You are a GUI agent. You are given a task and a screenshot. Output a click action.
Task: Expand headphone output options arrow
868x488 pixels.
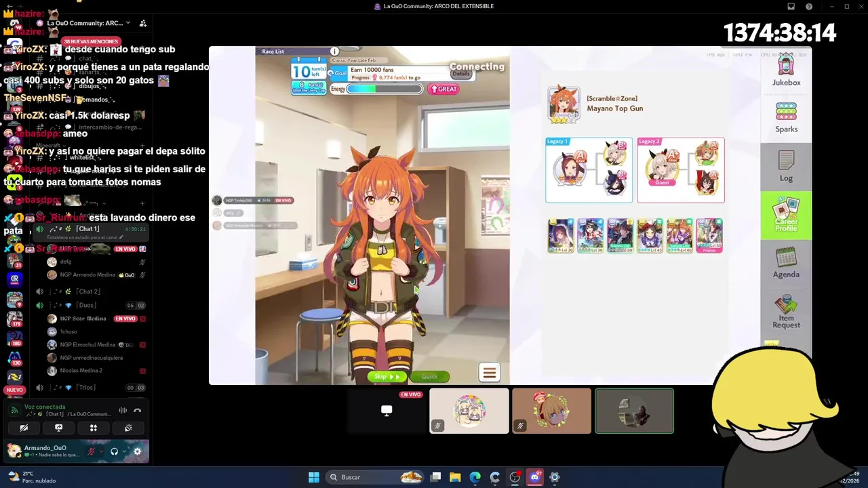point(124,451)
